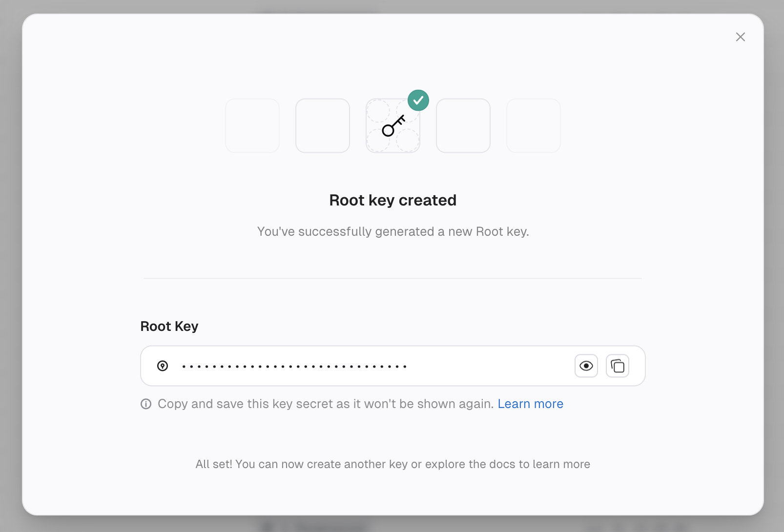Click the copy icon beside the Root Key field
The height and width of the screenshot is (532, 784).
pyautogui.click(x=617, y=366)
